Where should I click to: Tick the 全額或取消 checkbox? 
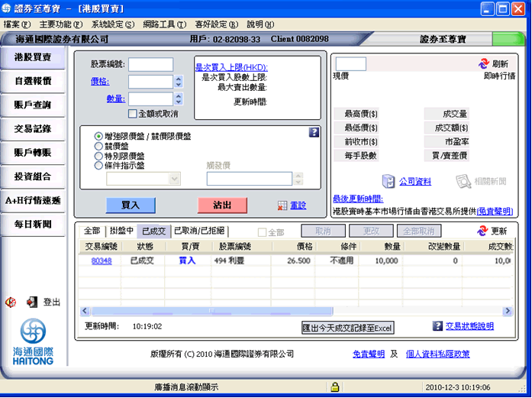point(132,113)
